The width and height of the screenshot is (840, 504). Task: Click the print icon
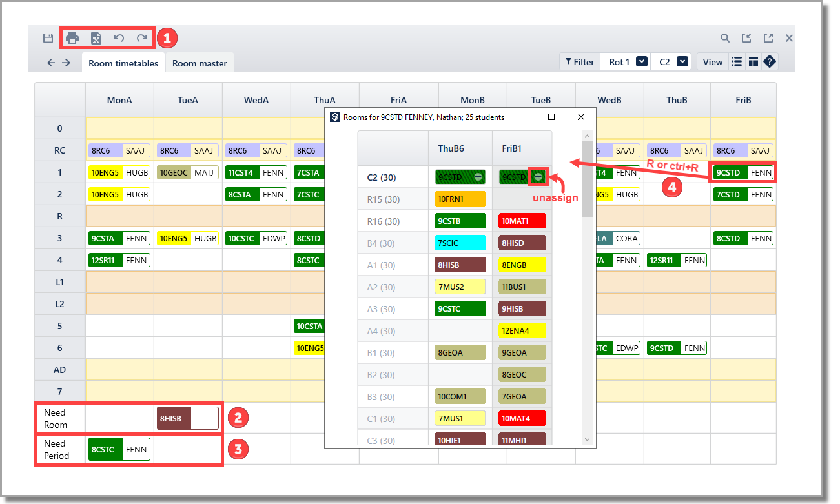tap(72, 38)
